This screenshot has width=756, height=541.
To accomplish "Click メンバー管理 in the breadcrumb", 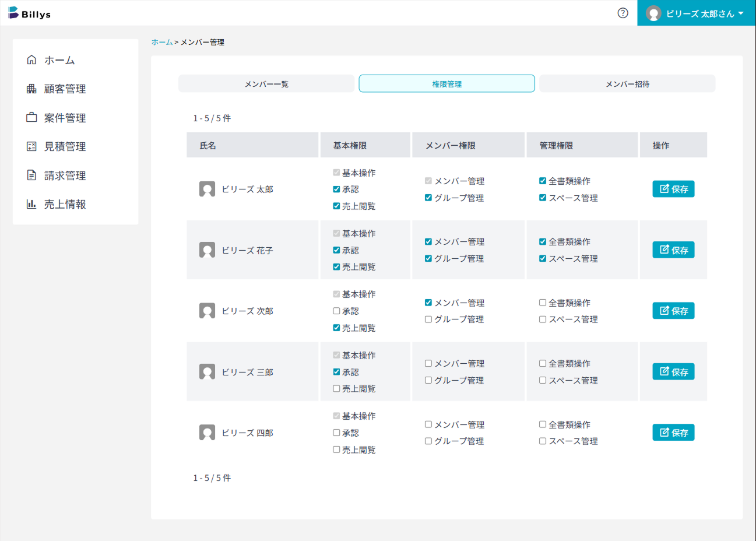I will click(202, 42).
